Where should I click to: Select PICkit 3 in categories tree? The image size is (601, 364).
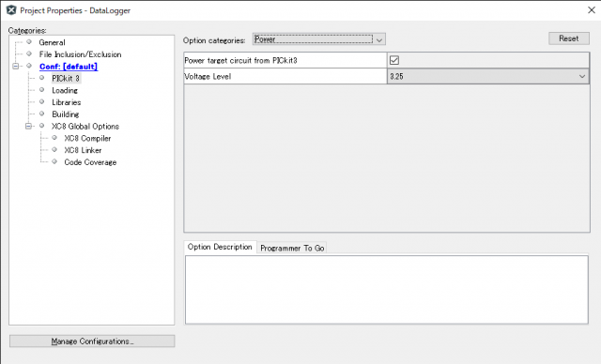coord(66,78)
